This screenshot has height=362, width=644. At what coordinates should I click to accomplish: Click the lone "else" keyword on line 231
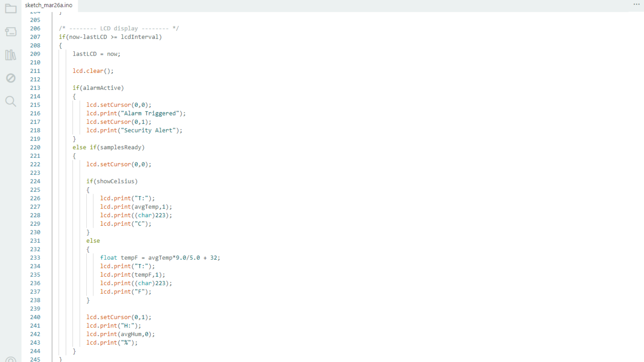93,241
